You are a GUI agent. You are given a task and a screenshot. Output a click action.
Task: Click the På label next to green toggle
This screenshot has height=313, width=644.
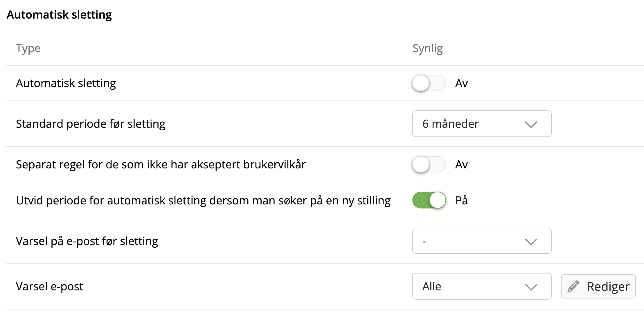point(461,201)
